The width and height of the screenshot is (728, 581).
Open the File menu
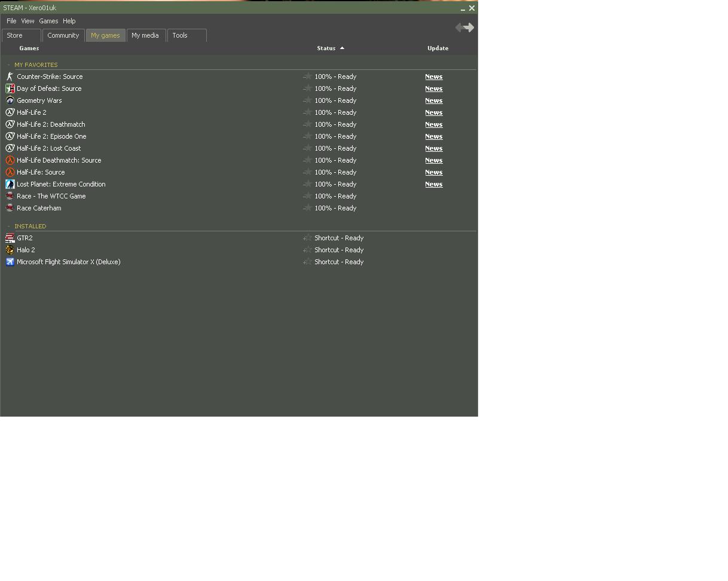click(x=11, y=21)
